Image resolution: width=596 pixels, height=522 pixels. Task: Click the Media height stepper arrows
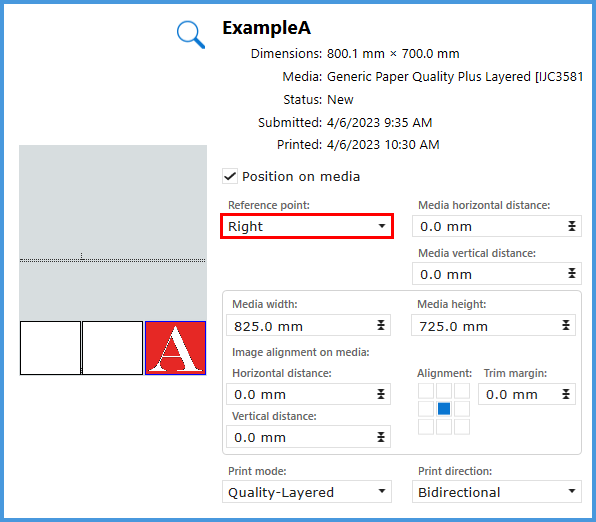[566, 325]
